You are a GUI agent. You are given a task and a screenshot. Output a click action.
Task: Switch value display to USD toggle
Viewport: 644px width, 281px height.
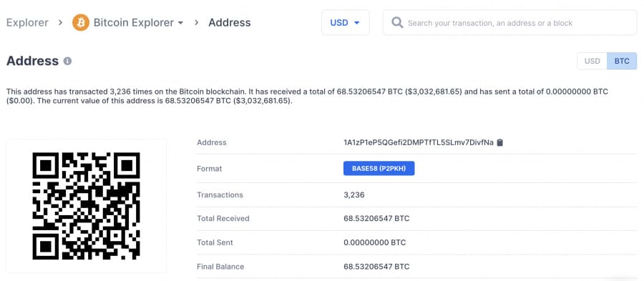592,61
